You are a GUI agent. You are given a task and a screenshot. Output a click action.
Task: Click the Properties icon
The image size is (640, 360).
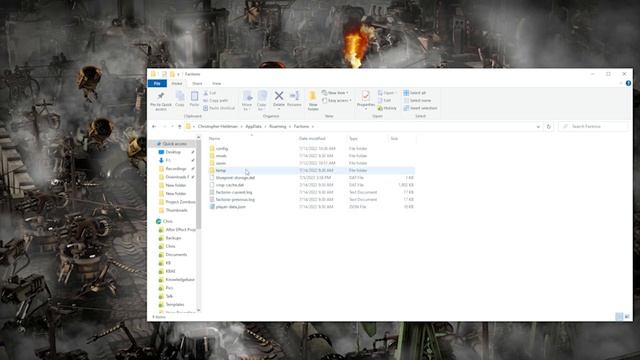coord(365,96)
